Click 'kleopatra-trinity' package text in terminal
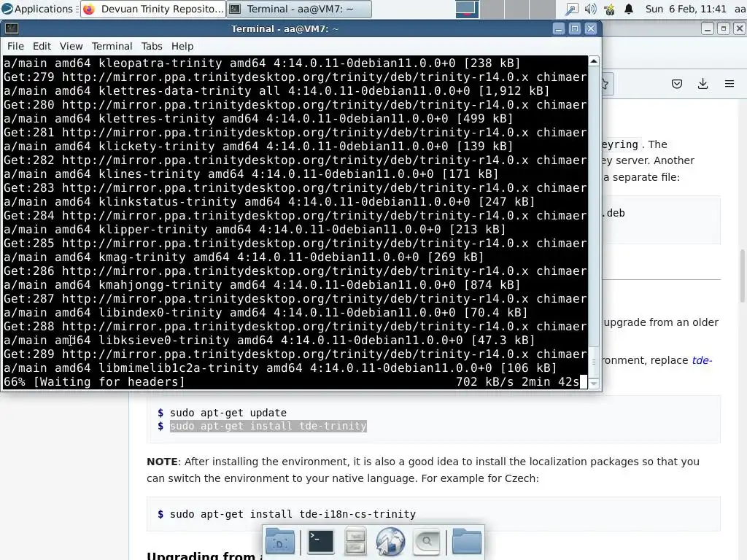Image resolution: width=747 pixels, height=560 pixels. (x=160, y=63)
